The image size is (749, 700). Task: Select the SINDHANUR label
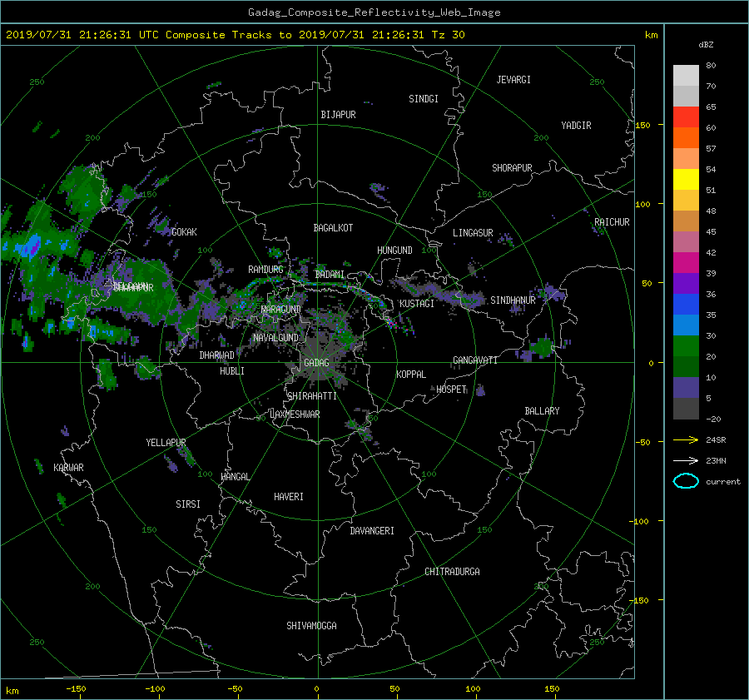coord(513,300)
